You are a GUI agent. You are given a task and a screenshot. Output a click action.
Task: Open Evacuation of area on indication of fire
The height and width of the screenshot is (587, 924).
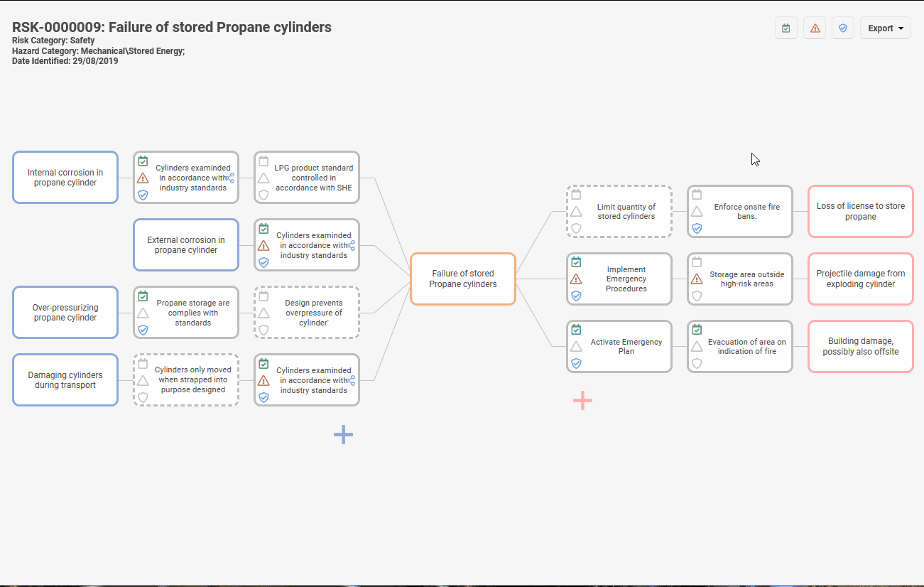point(746,347)
